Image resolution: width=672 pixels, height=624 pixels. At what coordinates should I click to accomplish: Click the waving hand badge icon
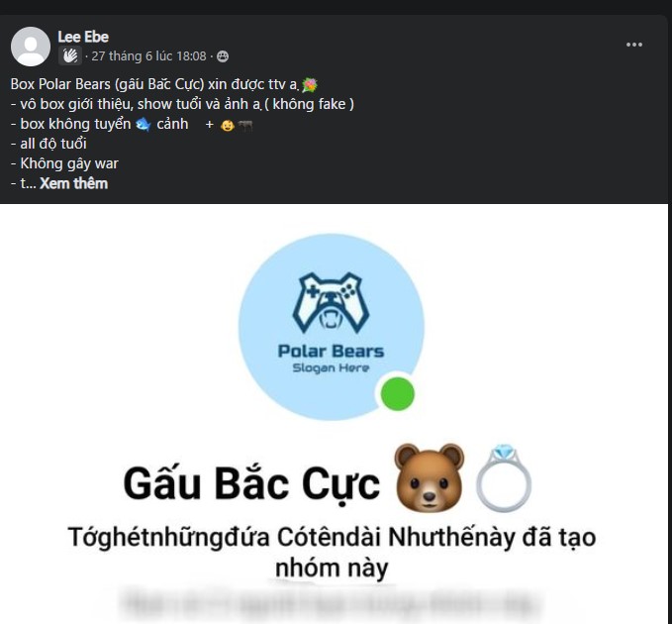tap(70, 55)
